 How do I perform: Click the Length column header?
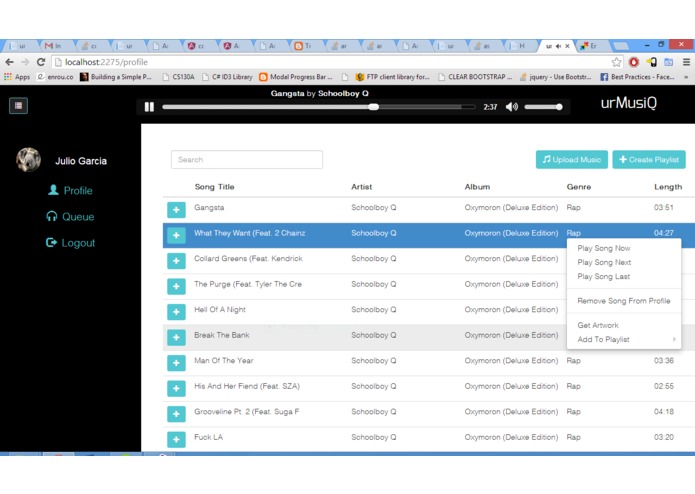[668, 187]
